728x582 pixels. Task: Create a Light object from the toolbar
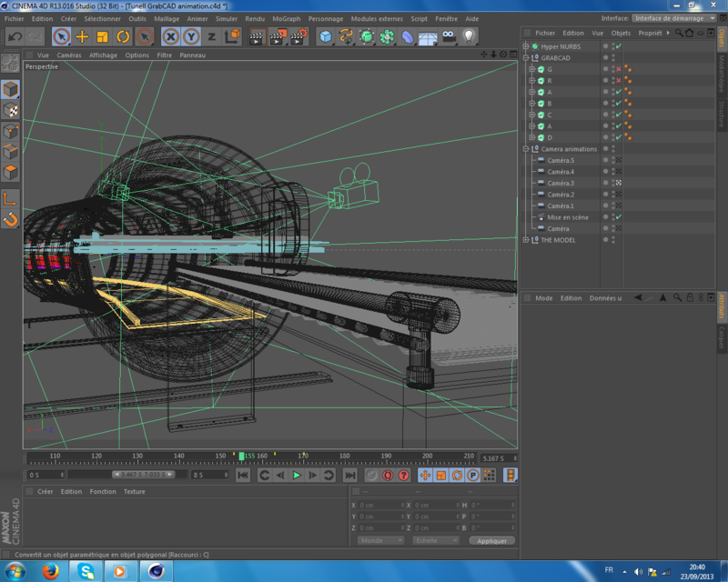tap(467, 35)
